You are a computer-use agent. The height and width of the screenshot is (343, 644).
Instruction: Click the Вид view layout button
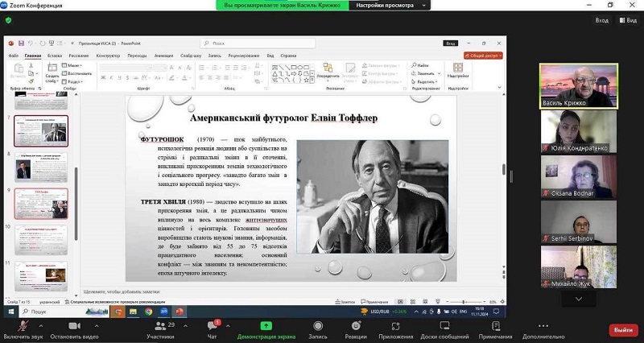628,20
